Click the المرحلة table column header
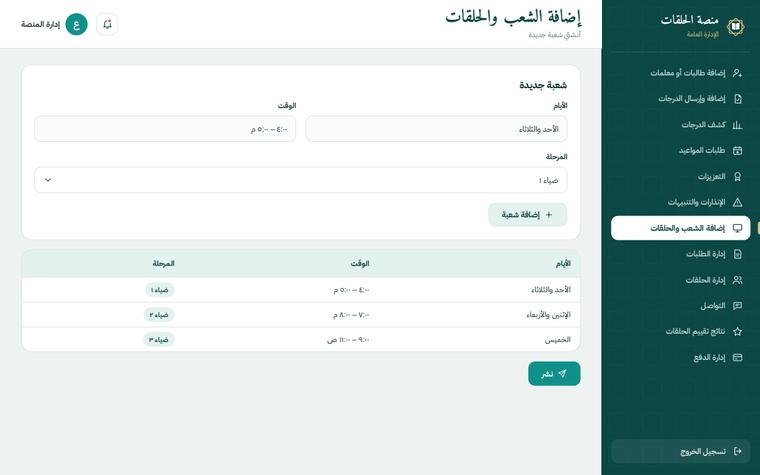The width and height of the screenshot is (760, 475). pyautogui.click(x=163, y=264)
